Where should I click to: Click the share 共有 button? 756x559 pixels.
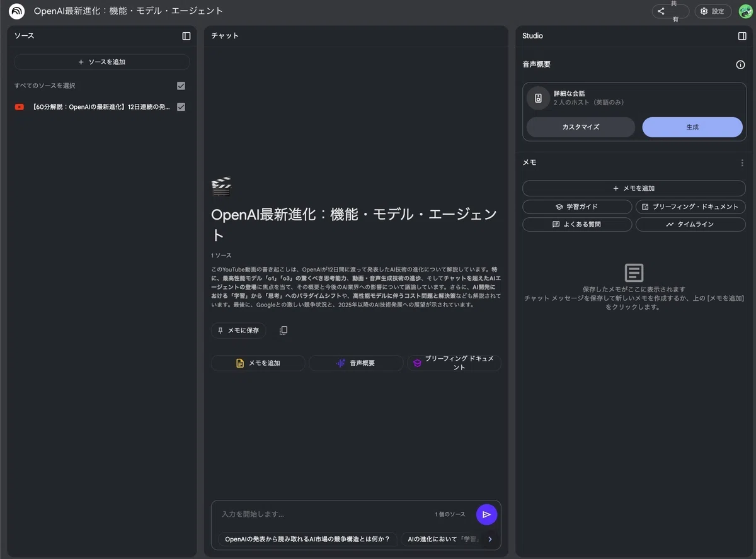click(670, 11)
